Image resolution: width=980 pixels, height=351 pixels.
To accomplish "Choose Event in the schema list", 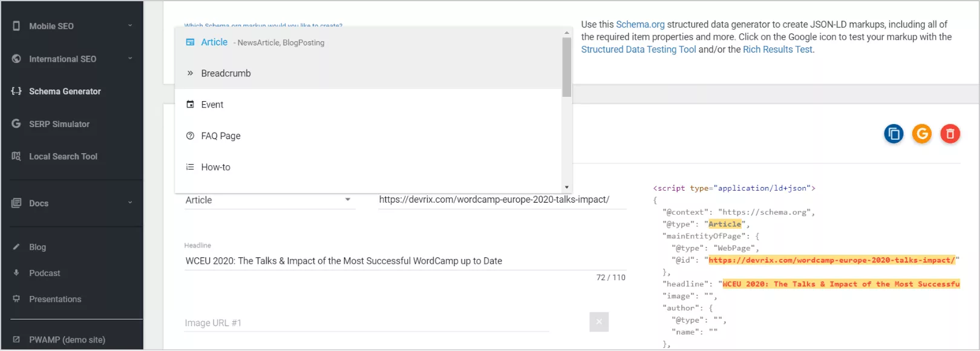I will pyautogui.click(x=369, y=104).
